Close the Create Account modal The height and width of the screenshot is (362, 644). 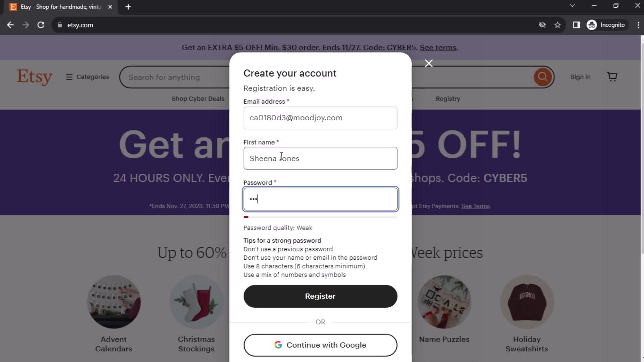coord(428,63)
